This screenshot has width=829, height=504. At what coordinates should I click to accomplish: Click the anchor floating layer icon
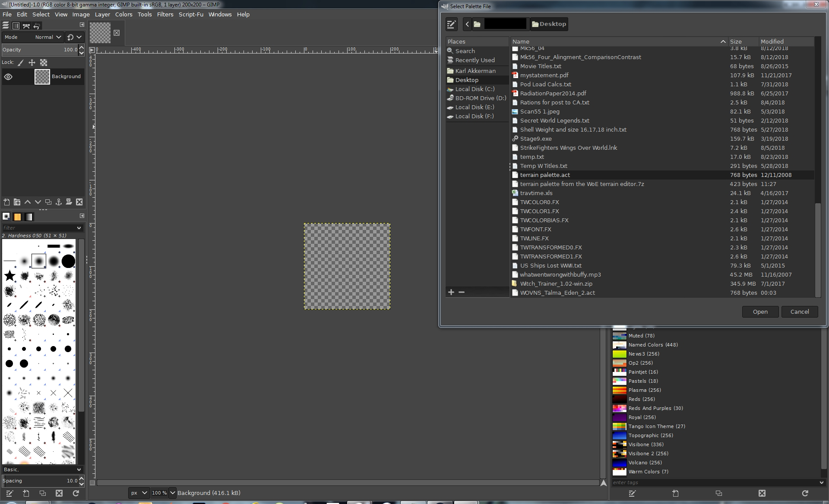pyautogui.click(x=59, y=202)
